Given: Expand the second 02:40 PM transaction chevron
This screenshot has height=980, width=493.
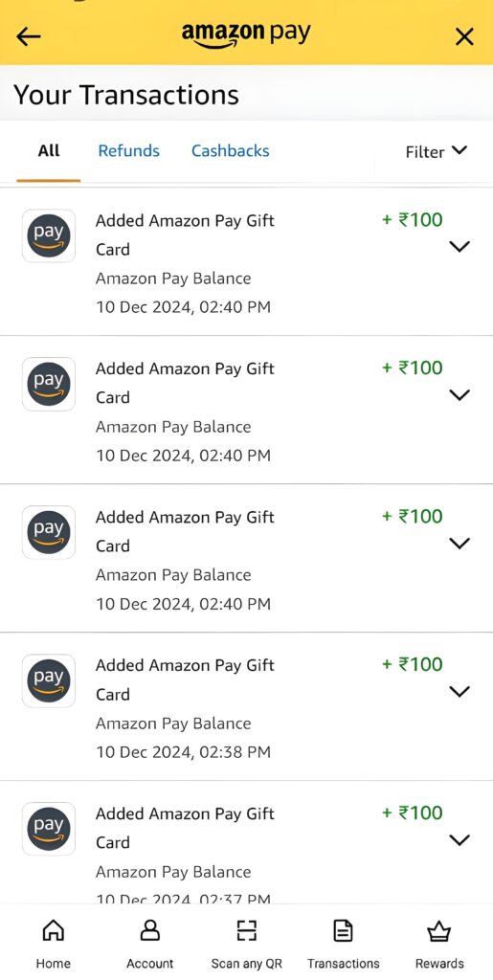Looking at the screenshot, I should (459, 395).
